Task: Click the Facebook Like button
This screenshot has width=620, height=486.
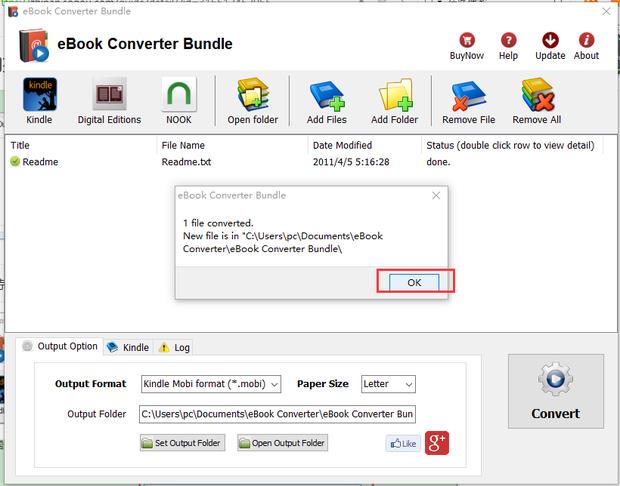Action: click(x=403, y=443)
